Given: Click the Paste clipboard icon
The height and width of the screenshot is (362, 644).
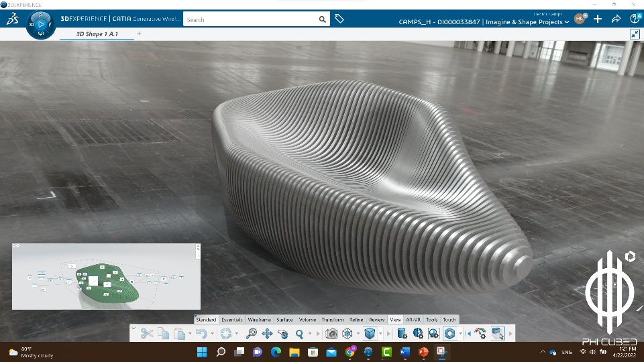Looking at the screenshot, I should click(180, 333).
